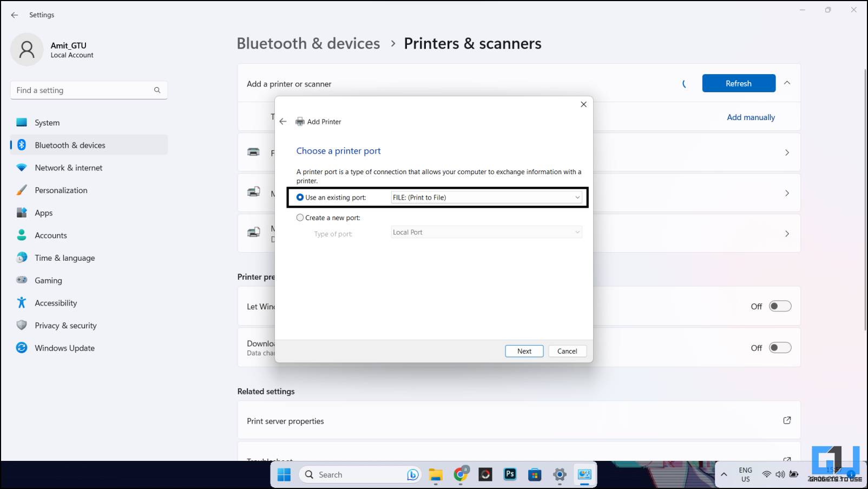Toggle the Download over metered connections switch
Screen dimensions: 868x489
click(780, 348)
